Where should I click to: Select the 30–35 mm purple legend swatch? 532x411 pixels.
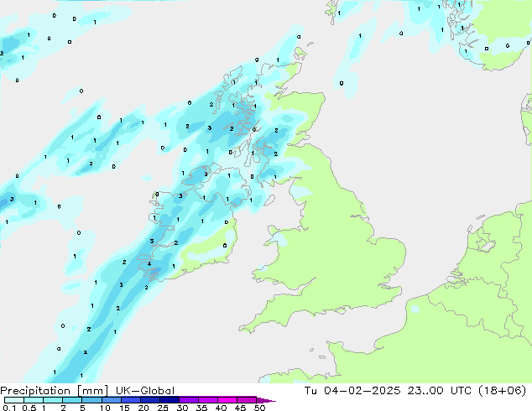coord(189,400)
